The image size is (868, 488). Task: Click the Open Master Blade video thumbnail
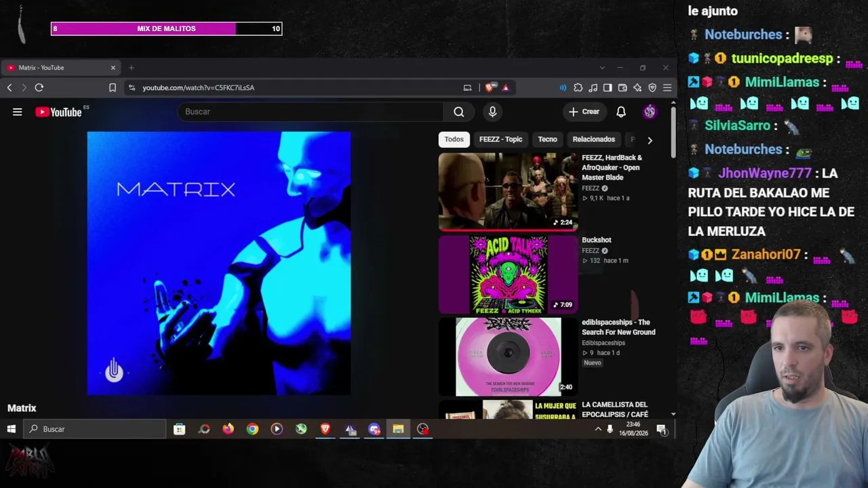(x=508, y=191)
